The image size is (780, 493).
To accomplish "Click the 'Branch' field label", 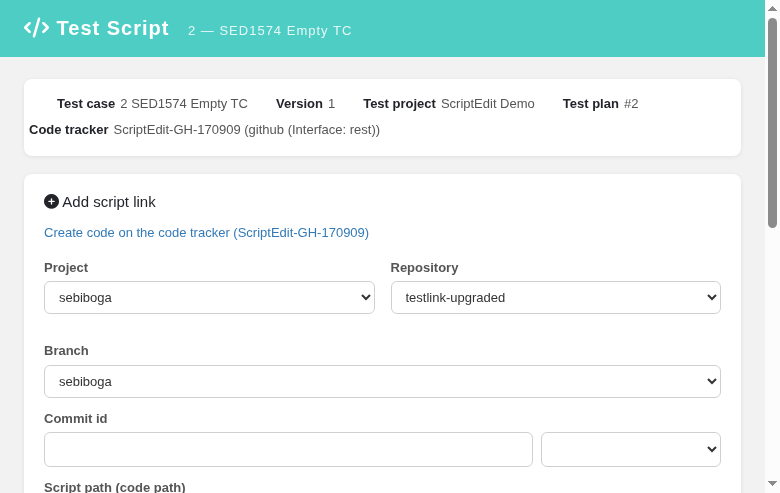I will coord(66,351).
